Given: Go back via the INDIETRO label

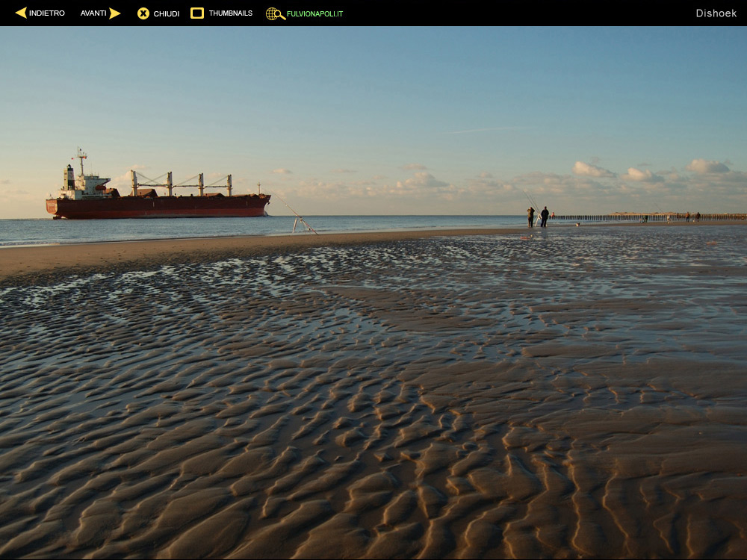Looking at the screenshot, I should pos(46,13).
